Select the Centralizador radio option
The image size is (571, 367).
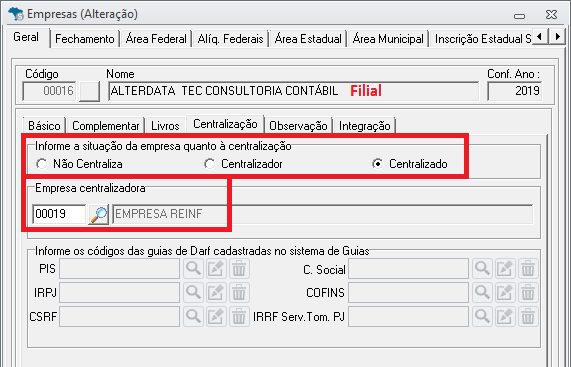[243, 164]
